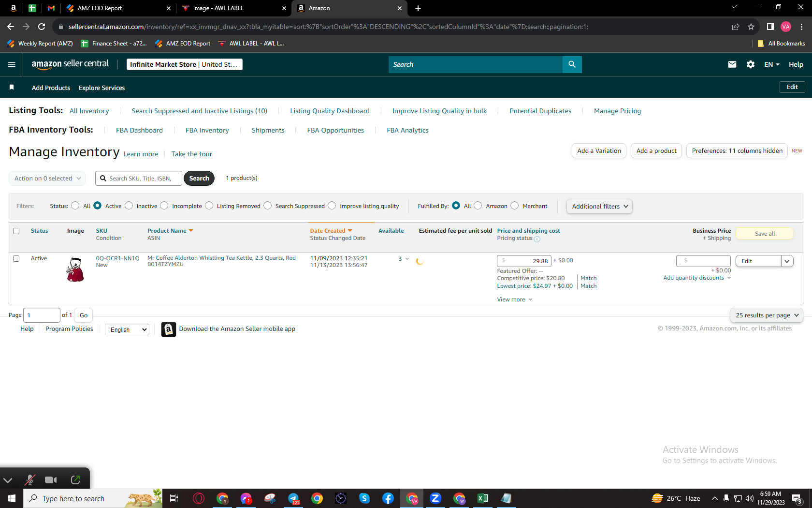Open the Action on 0 selected dropdown

[x=47, y=178]
